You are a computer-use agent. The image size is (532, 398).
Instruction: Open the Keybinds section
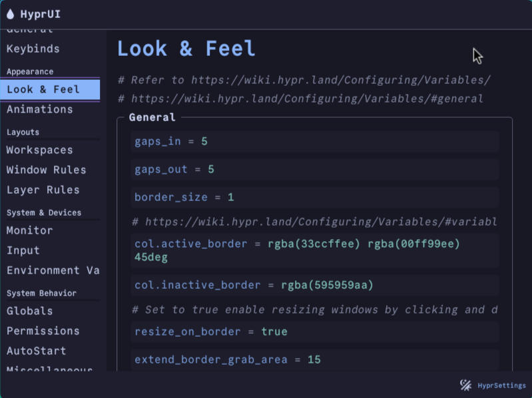[33, 49]
